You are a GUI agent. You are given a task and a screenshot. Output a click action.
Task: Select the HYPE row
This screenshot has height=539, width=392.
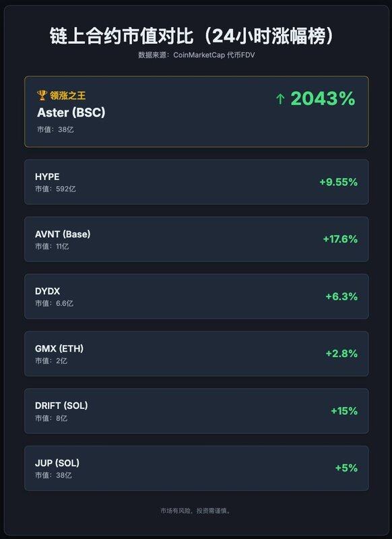[197, 182]
